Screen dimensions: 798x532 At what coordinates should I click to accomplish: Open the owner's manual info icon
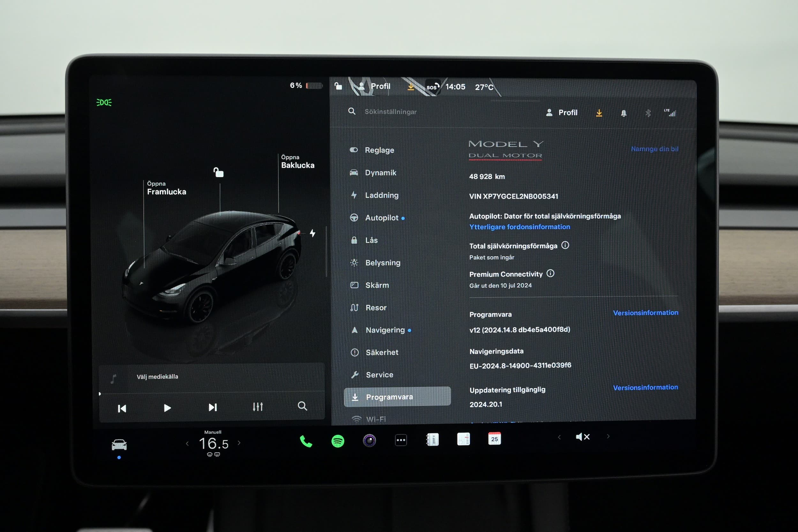[432, 440]
